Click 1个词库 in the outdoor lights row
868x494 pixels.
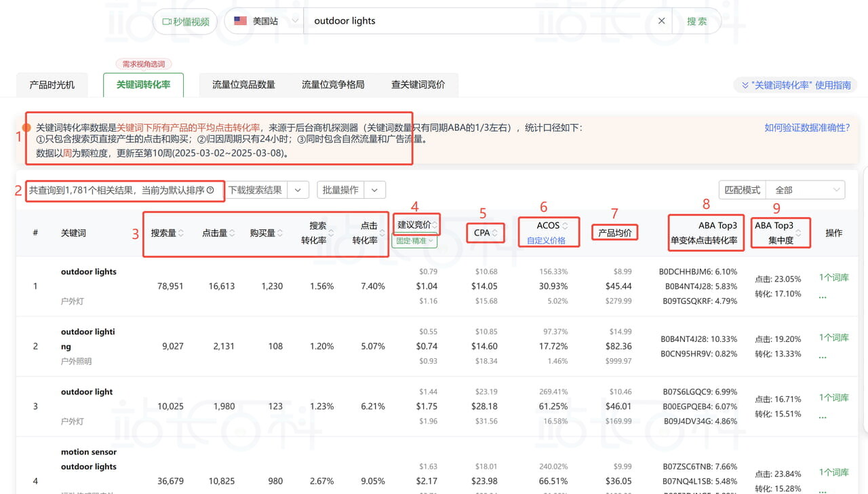point(833,278)
